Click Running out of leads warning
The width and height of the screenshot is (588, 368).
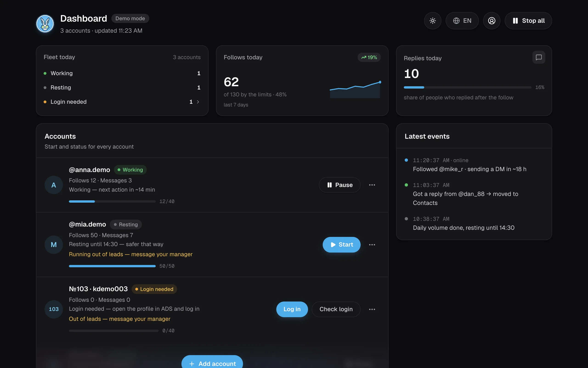[x=131, y=254]
